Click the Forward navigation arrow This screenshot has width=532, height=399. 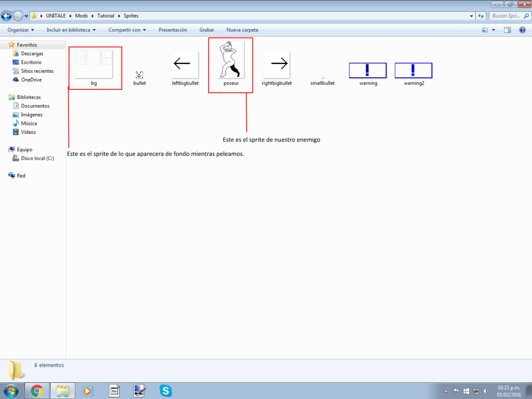(x=18, y=16)
